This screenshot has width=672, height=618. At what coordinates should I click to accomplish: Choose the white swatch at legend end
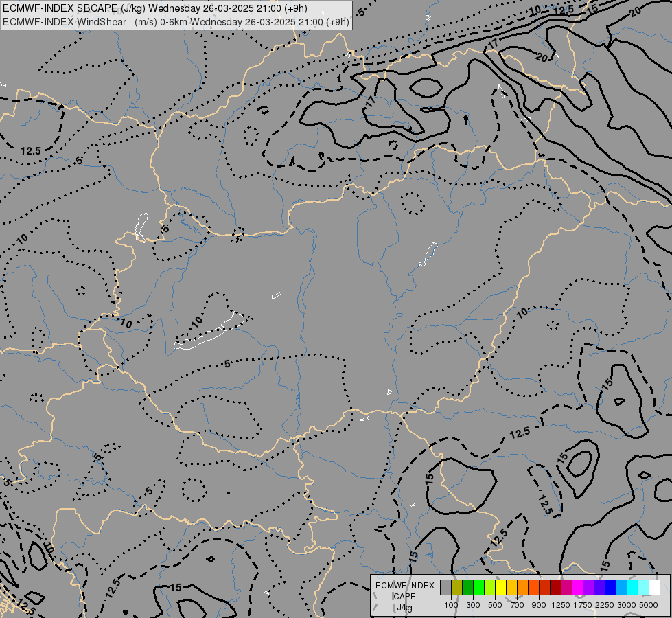(x=655, y=588)
